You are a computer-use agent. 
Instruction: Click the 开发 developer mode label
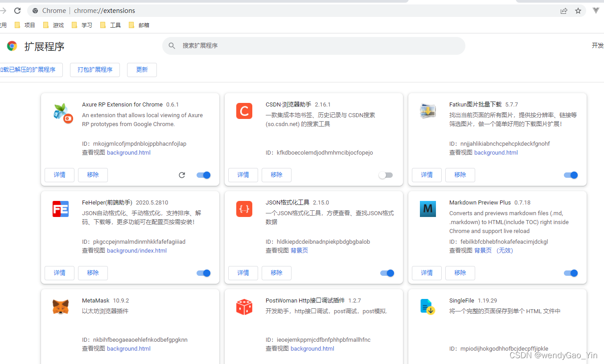tap(598, 45)
